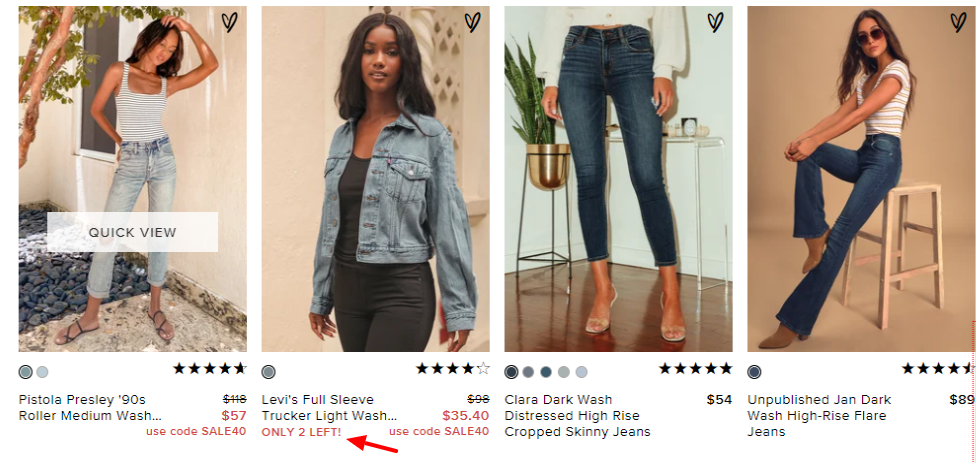The width and height of the screenshot is (976, 463).
Task: Open Clara Dark Wash Distressed High Rise link
Action: tap(578, 416)
